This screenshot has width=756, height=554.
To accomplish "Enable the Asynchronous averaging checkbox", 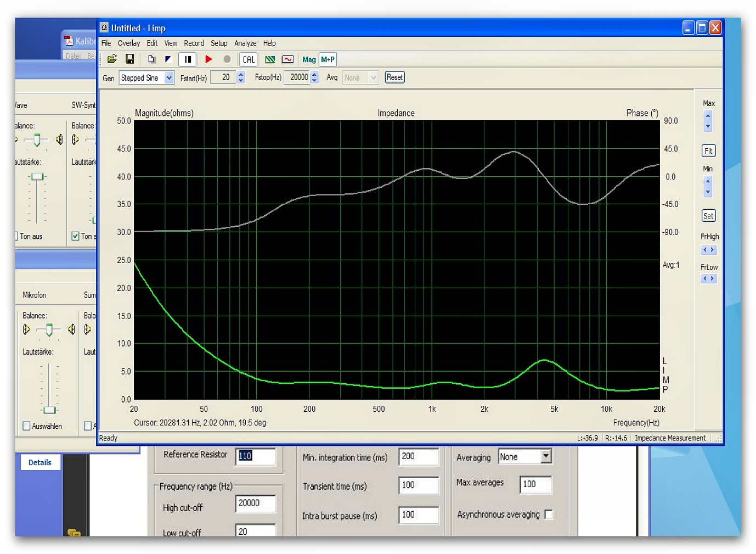I will (x=549, y=514).
